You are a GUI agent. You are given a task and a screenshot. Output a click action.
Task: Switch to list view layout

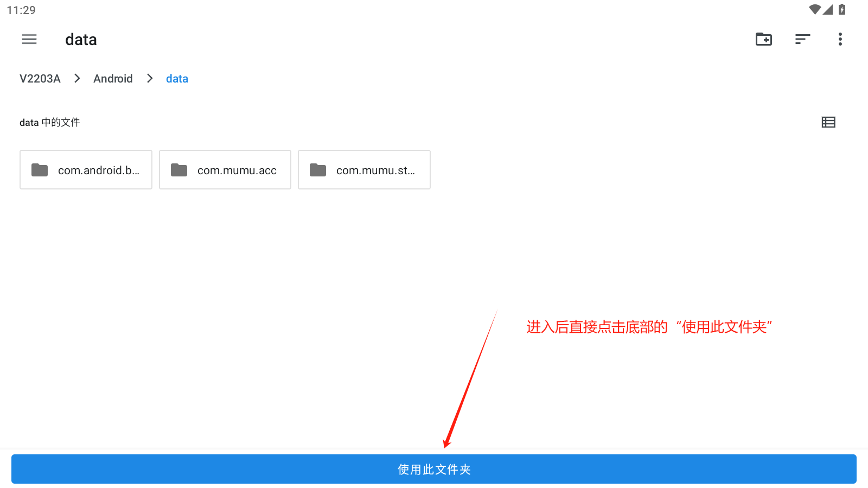828,122
